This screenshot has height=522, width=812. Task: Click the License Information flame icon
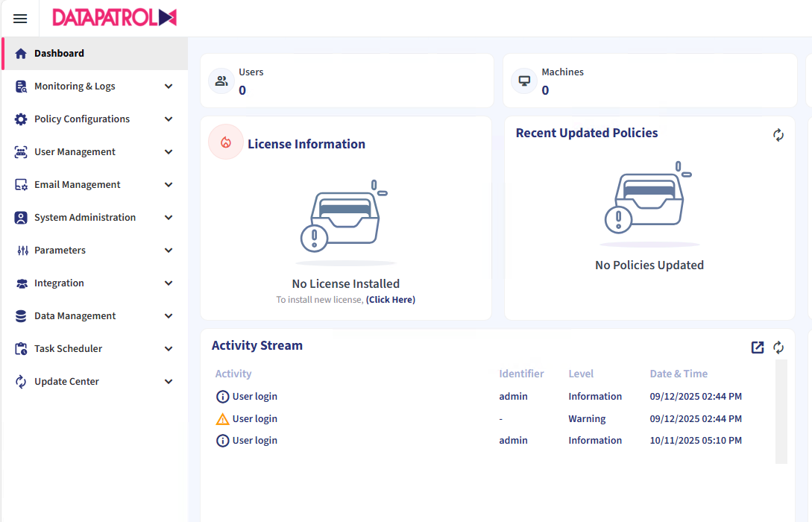tap(226, 142)
